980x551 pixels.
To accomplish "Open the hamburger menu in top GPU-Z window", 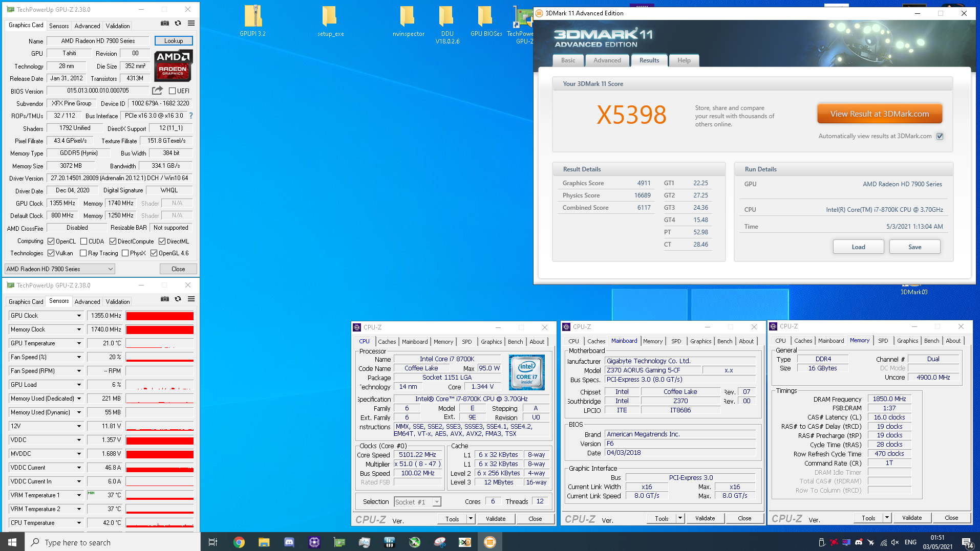I will click(191, 23).
